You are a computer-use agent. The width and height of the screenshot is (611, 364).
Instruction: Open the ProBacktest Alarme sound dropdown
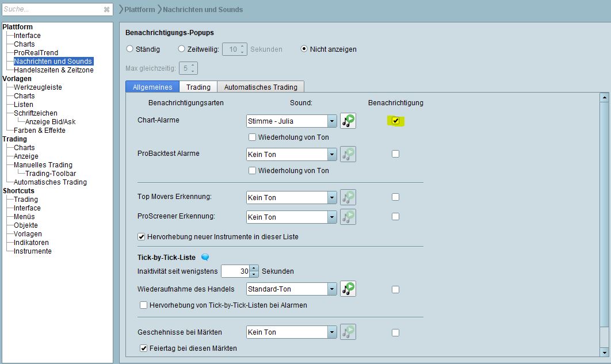[x=332, y=155]
